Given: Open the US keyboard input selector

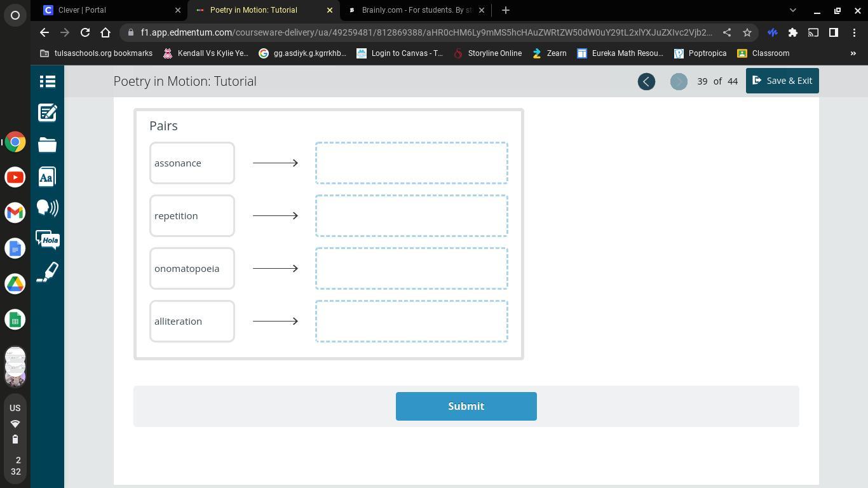Looking at the screenshot, I should pyautogui.click(x=15, y=408).
